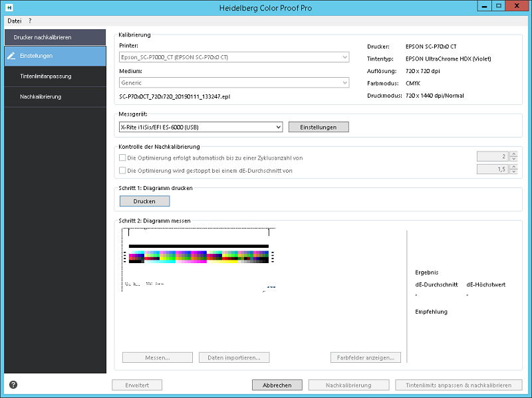This screenshot has height=398, width=532.
Task: Click the Heidelberg app icon in title bar
Action: coord(9,7)
